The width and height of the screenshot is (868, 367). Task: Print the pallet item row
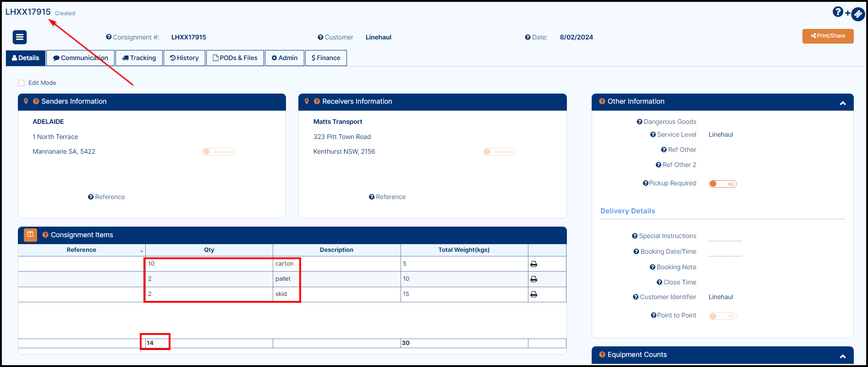tap(533, 279)
